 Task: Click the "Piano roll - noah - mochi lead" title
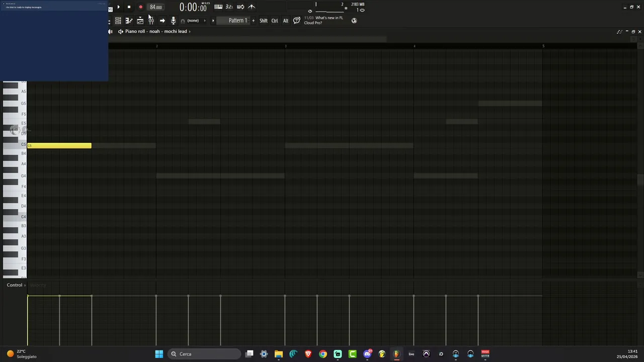(x=156, y=31)
